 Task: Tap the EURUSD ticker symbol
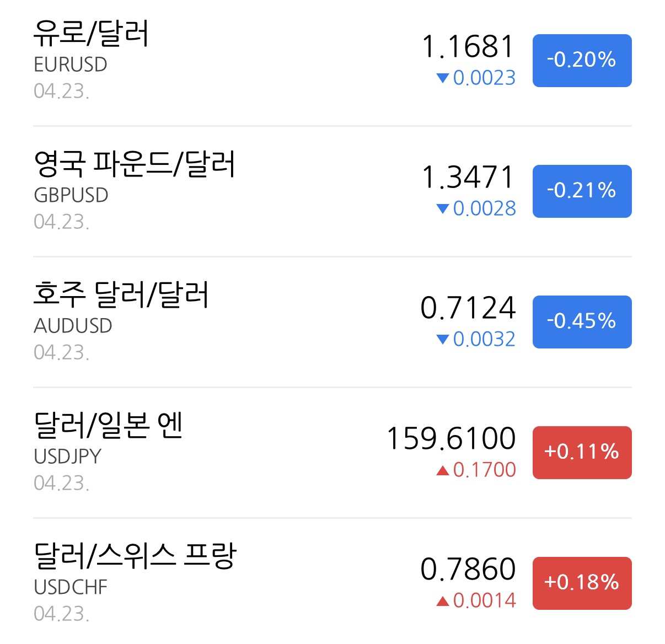click(x=71, y=65)
